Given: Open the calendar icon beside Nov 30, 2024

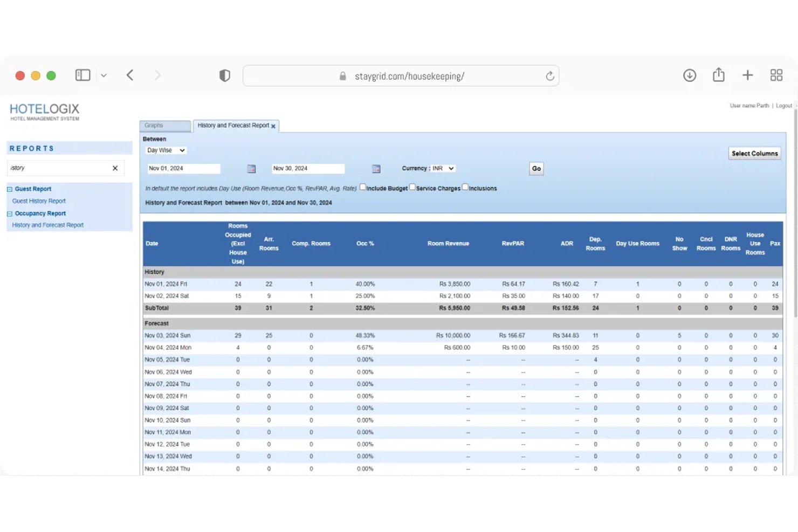Looking at the screenshot, I should (x=376, y=169).
